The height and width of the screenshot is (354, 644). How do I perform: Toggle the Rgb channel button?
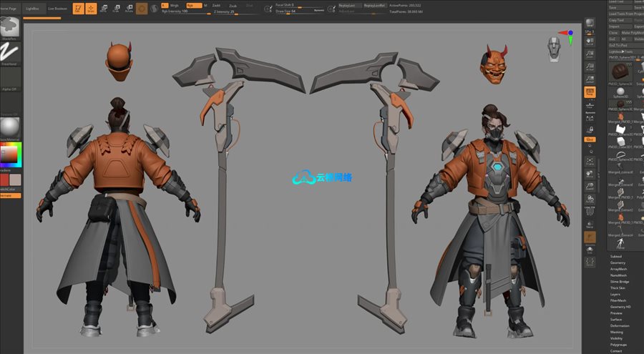(191, 5)
